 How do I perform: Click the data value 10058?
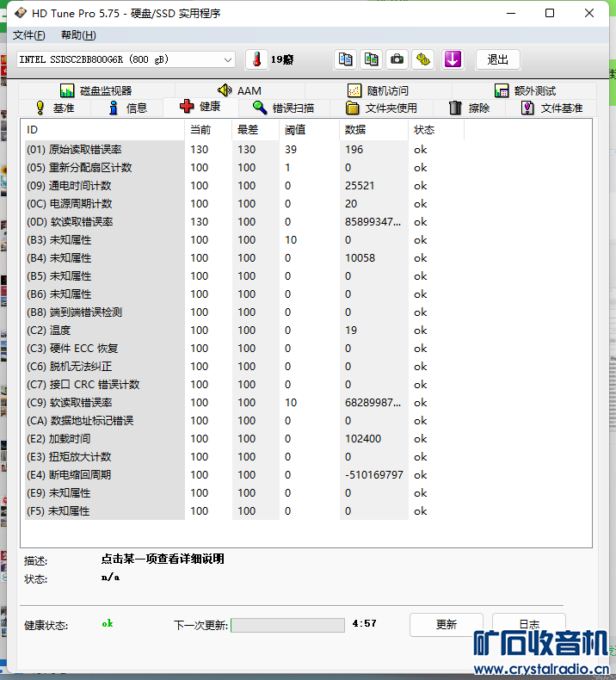pyautogui.click(x=360, y=258)
